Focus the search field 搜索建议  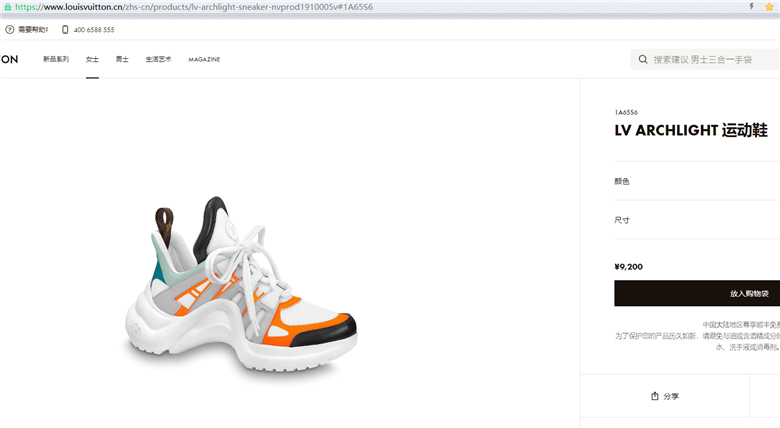pyautogui.click(x=705, y=59)
